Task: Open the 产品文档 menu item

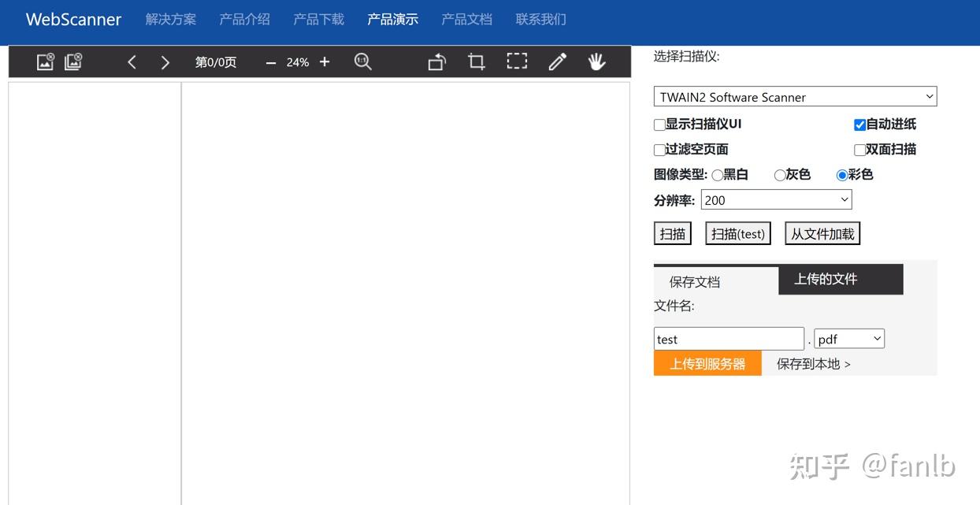Action: 466,19
